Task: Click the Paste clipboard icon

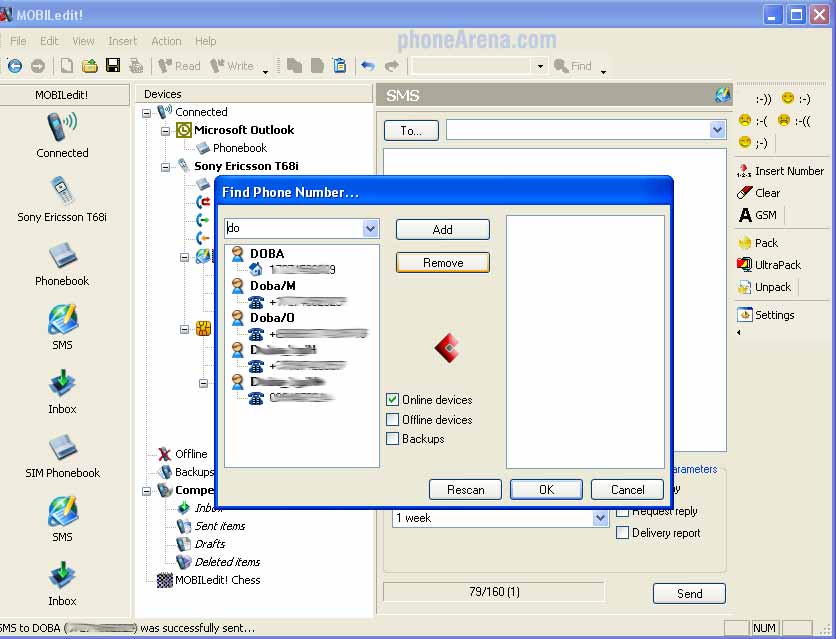Action: pos(340,66)
